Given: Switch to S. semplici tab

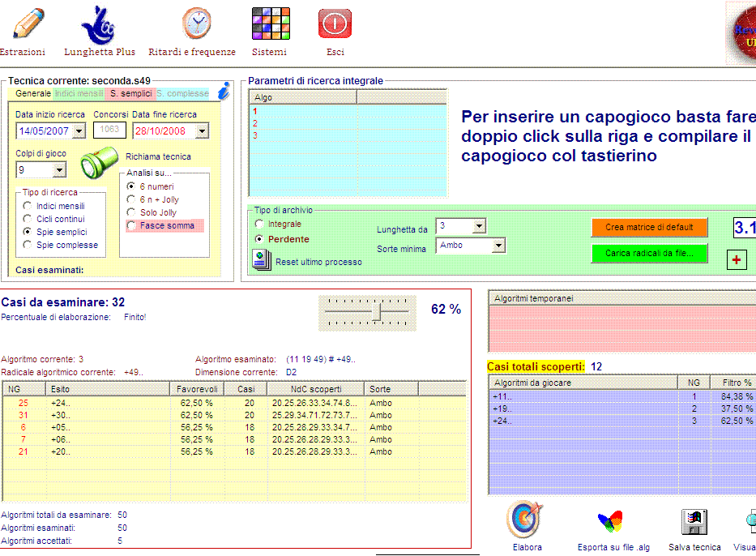Looking at the screenshot, I should [x=130, y=93].
